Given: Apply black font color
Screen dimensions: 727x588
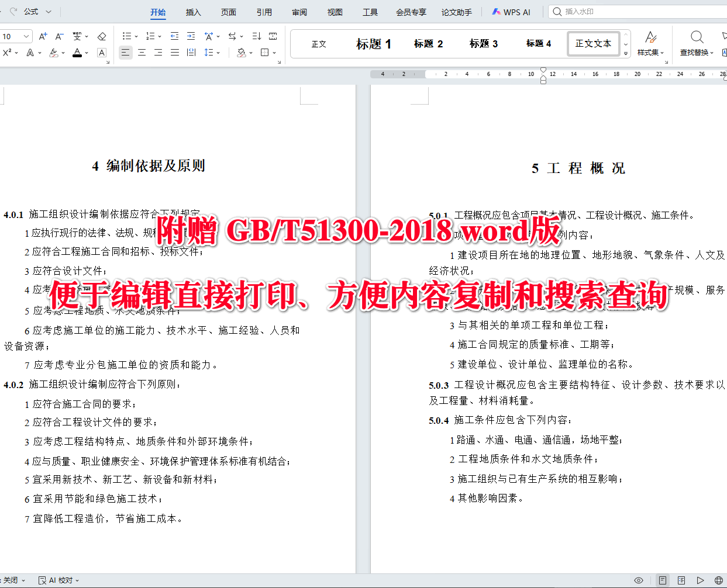Looking at the screenshot, I should click(77, 53).
